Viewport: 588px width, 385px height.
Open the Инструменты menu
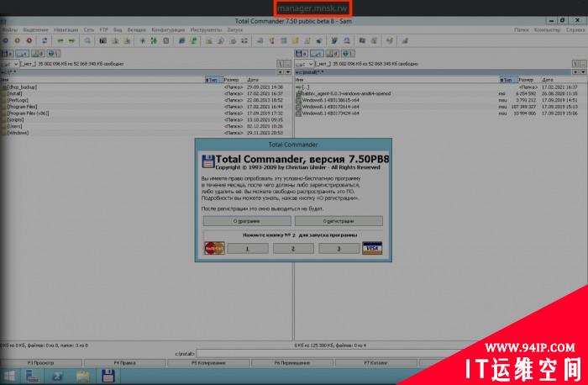[x=206, y=29]
